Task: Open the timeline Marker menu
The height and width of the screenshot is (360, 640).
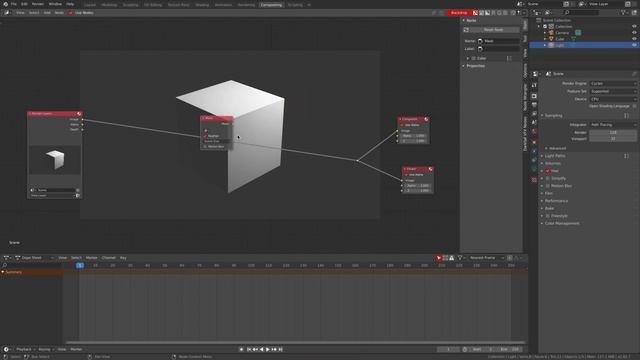Action: tap(91, 258)
